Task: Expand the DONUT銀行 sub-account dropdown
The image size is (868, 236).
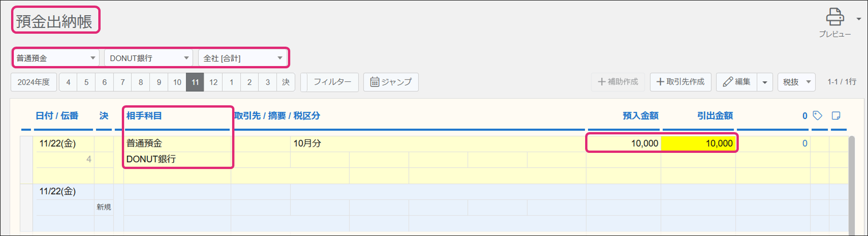Action: [x=149, y=58]
